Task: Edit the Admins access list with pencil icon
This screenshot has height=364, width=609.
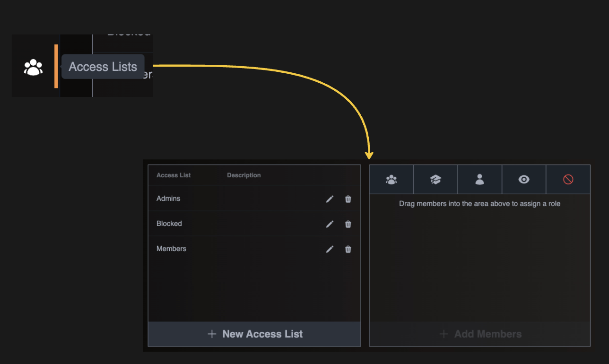Action: coord(330,199)
